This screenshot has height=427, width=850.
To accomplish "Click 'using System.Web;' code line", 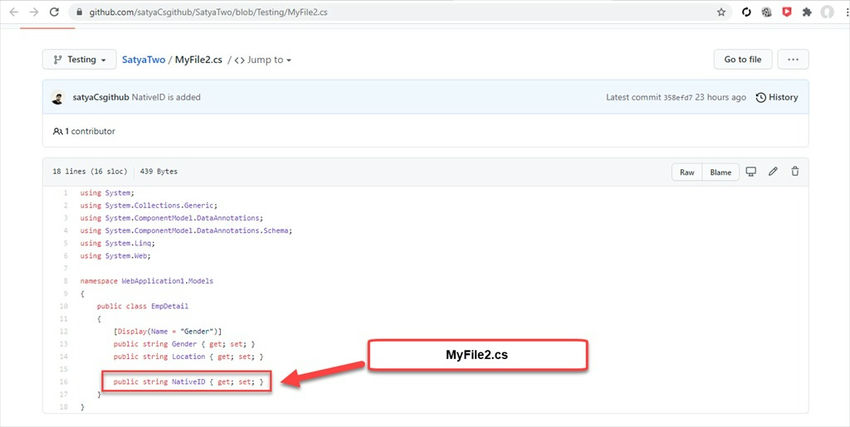I will 115,256.
